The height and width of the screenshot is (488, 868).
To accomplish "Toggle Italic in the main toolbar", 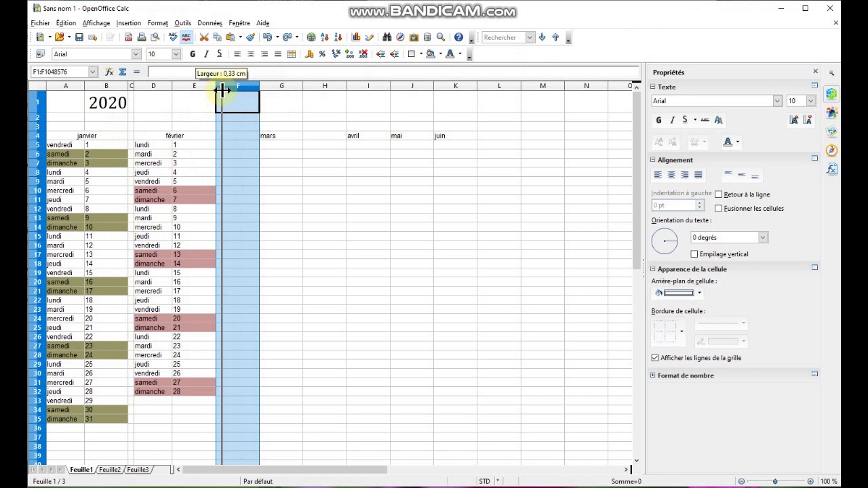I will tap(206, 54).
